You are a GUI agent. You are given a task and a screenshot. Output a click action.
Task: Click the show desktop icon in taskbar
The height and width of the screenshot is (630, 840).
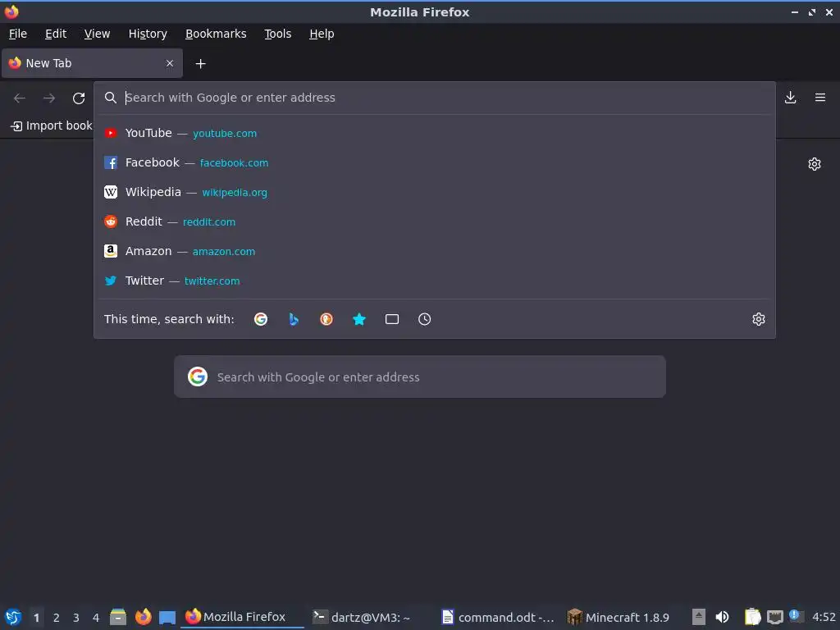coord(167,618)
